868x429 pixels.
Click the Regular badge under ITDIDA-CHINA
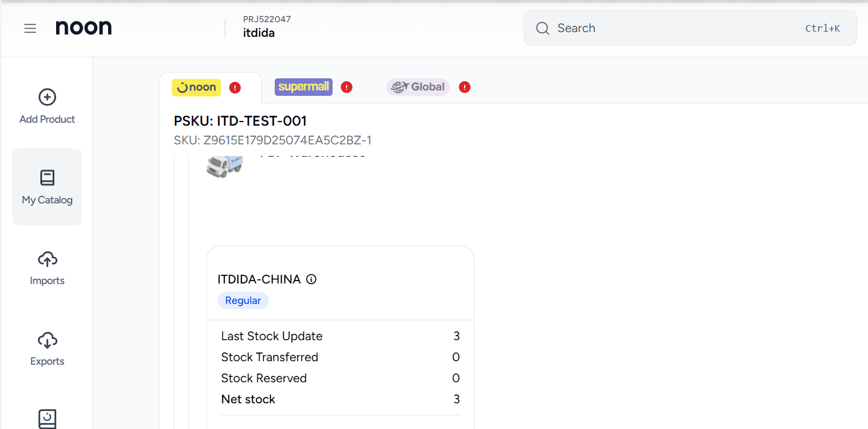pos(243,300)
